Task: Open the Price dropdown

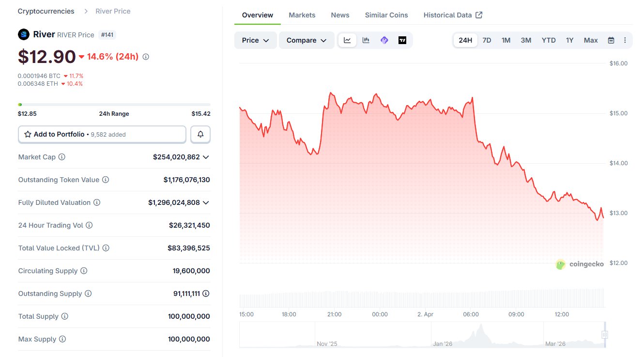Action: [x=255, y=40]
